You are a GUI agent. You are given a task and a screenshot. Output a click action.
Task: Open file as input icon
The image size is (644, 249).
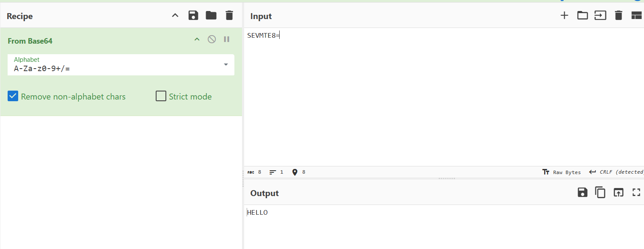pyautogui.click(x=600, y=16)
